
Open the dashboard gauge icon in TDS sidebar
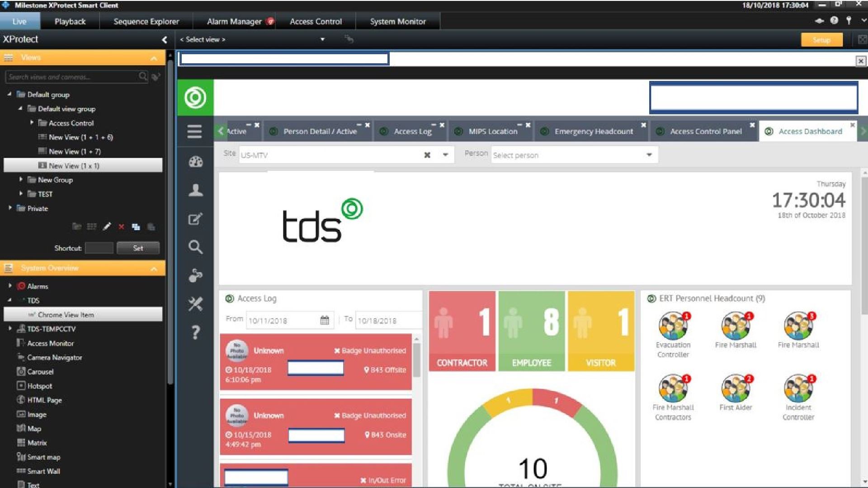click(x=195, y=162)
